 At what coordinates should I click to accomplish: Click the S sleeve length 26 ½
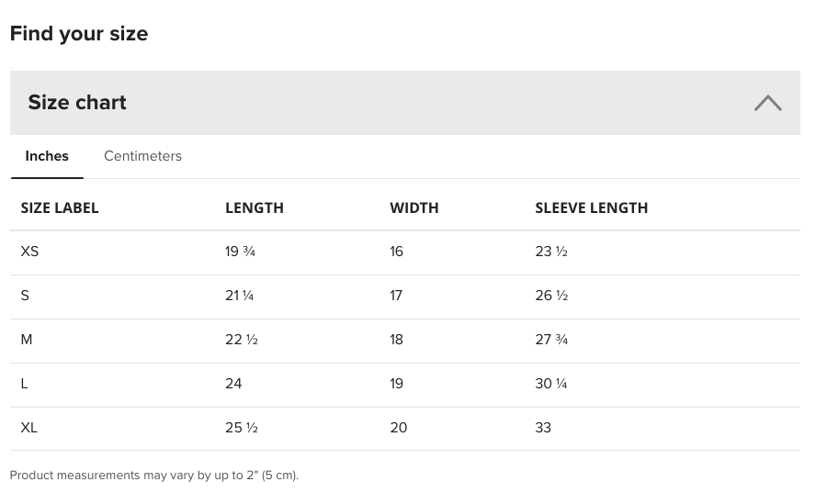click(x=551, y=296)
